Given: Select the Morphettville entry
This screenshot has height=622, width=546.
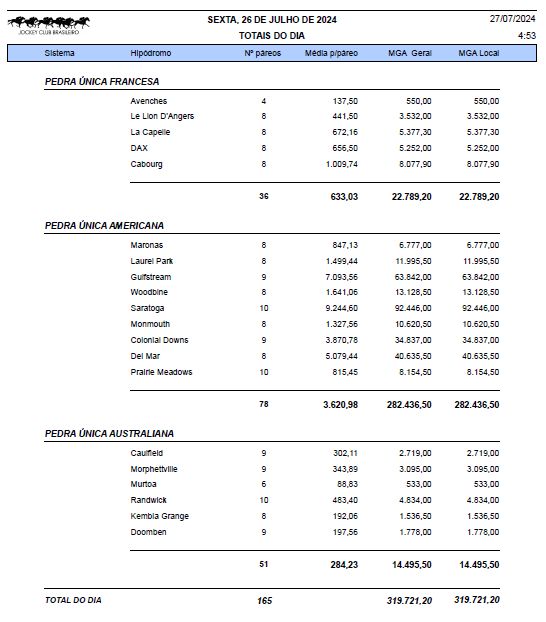Looking at the screenshot, I should click(154, 469).
